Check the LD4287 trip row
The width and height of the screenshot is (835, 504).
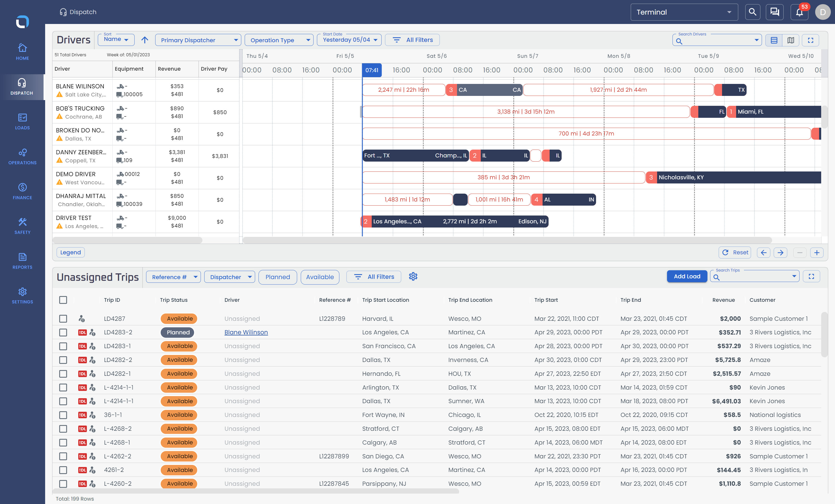point(63,318)
